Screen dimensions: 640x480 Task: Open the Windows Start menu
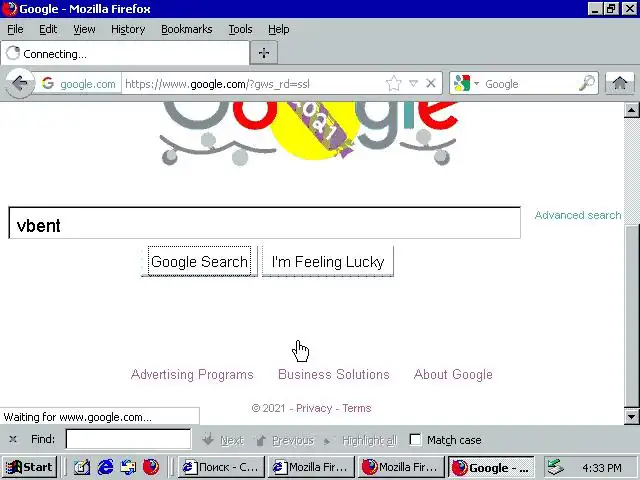(x=29, y=467)
